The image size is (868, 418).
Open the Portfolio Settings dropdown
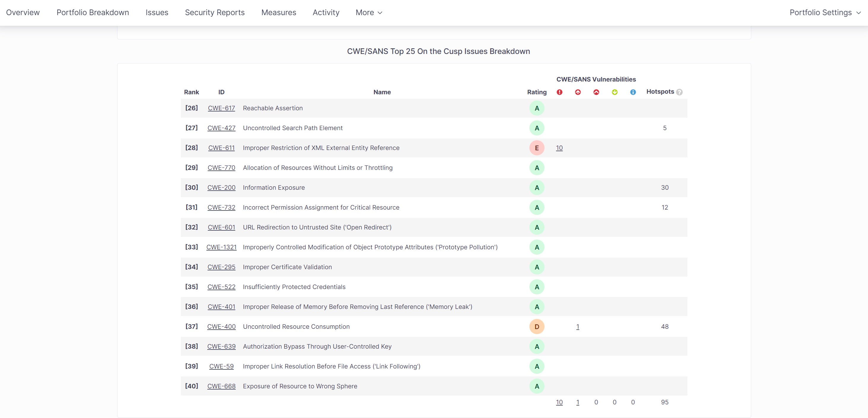pyautogui.click(x=825, y=12)
